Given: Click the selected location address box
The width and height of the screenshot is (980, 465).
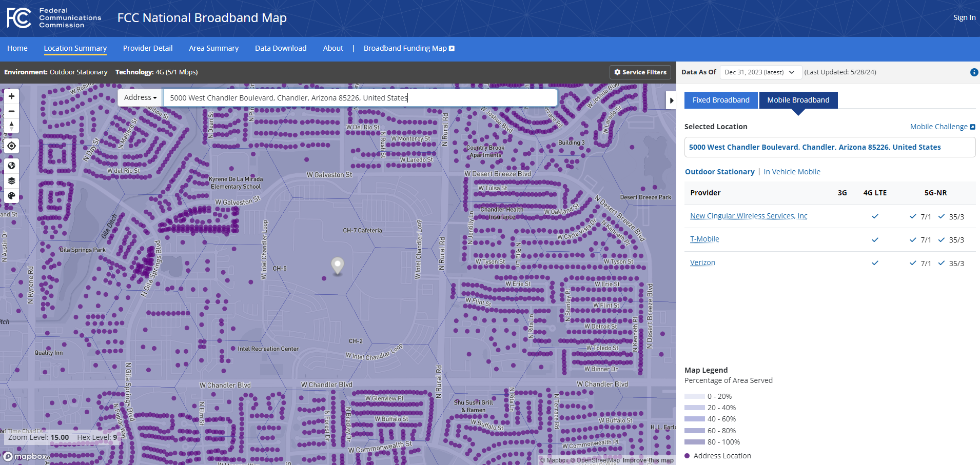Looking at the screenshot, I should [830, 147].
